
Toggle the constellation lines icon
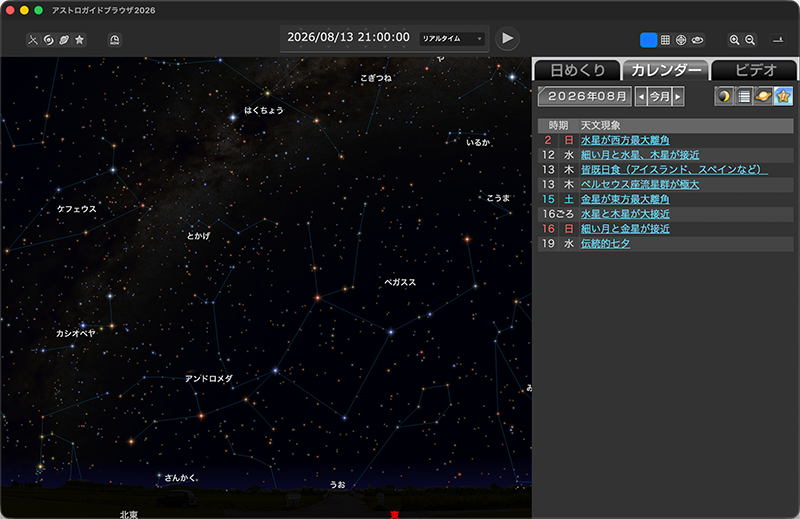[32, 40]
